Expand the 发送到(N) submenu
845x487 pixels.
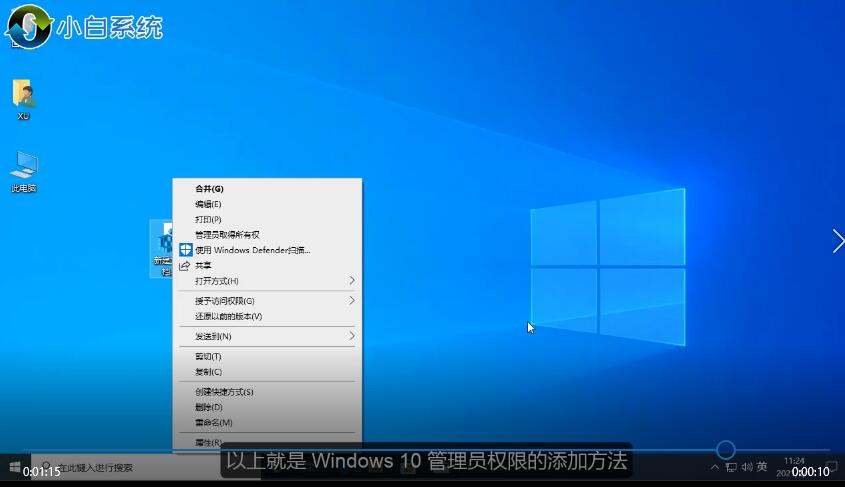[x=266, y=336]
